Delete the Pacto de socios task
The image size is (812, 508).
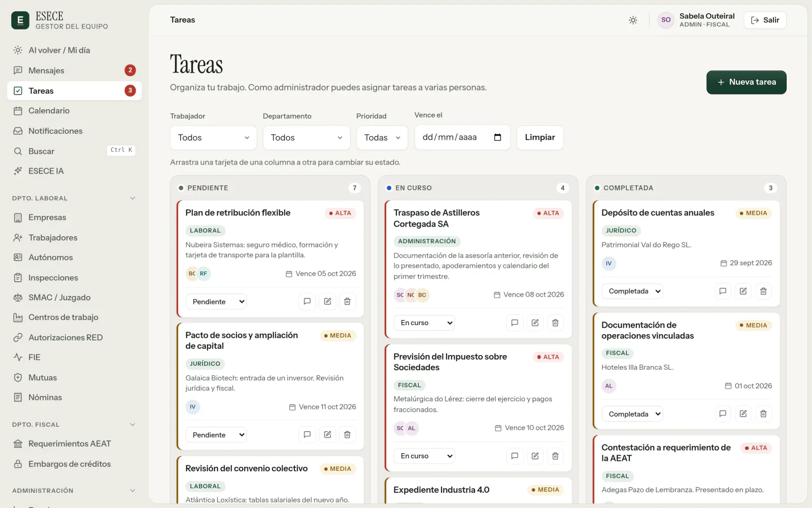pos(348,434)
